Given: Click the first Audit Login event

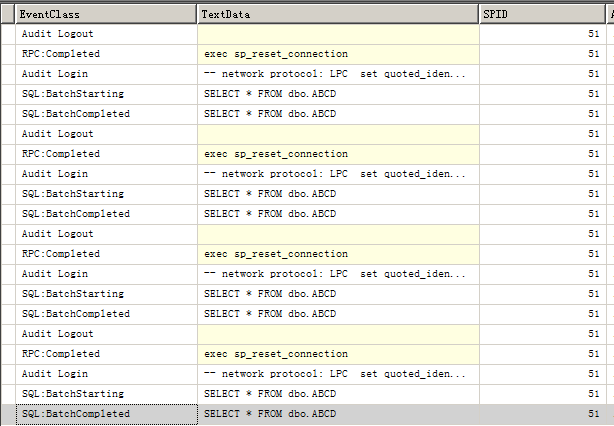Looking at the screenshot, I should (54, 74).
